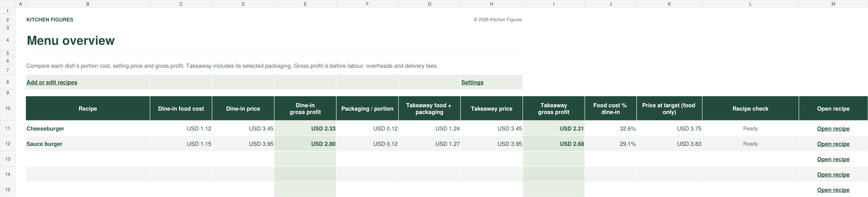Select the empty recipe name cell in row 13
Viewport: 868px width, 197px height.
88,159
